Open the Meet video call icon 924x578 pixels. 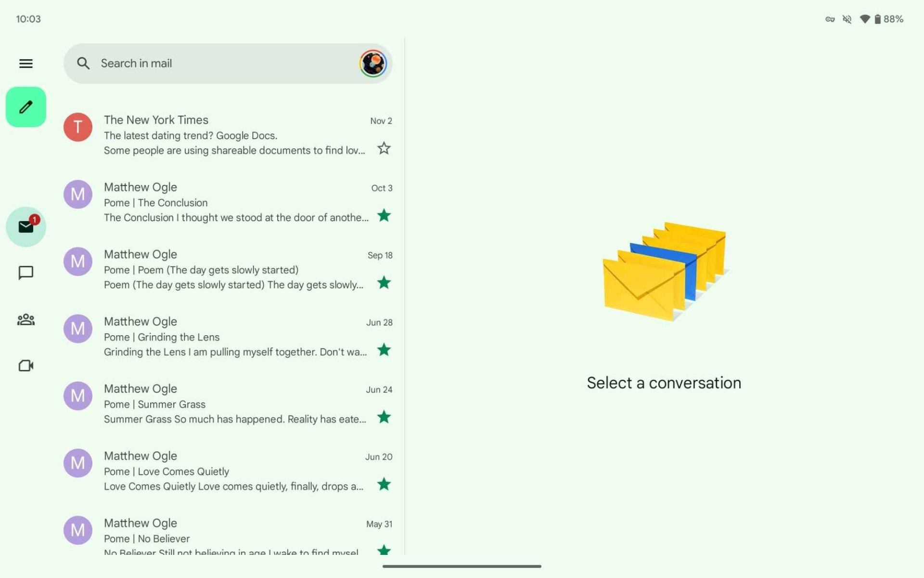click(26, 365)
